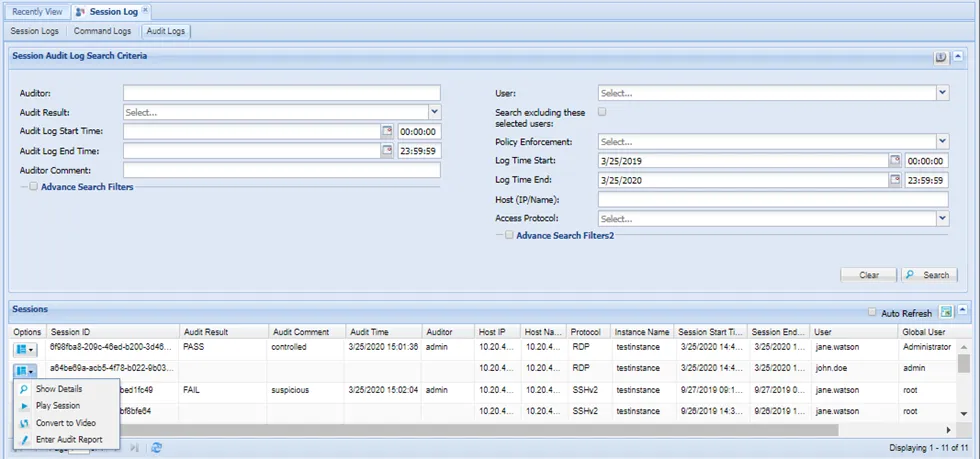Check Search excluding these selected users
This screenshot has height=459, width=980.
pos(602,112)
